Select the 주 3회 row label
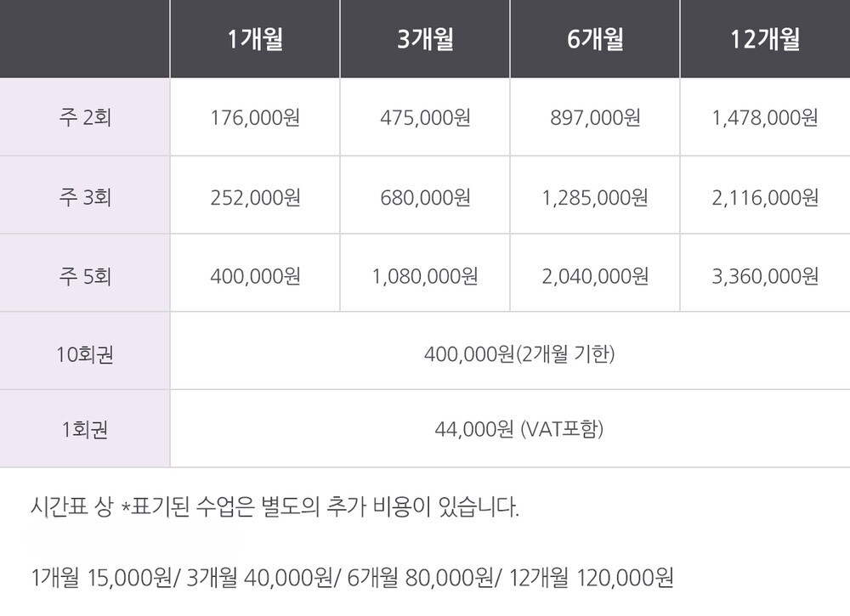This screenshot has height=616, width=850. 85,197
